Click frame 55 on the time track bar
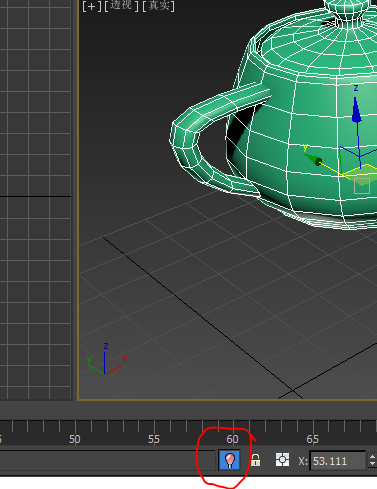 [x=154, y=439]
